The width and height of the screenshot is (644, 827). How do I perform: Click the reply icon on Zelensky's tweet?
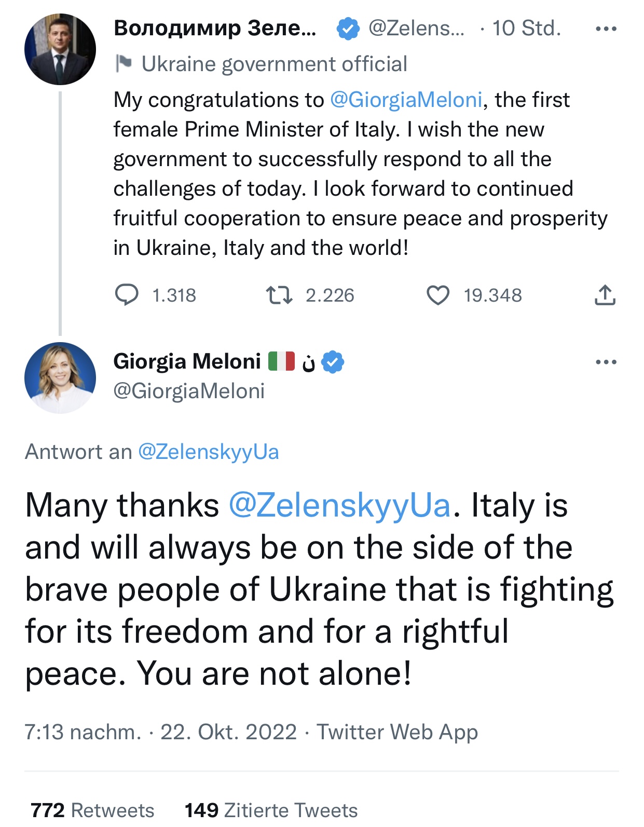(127, 295)
